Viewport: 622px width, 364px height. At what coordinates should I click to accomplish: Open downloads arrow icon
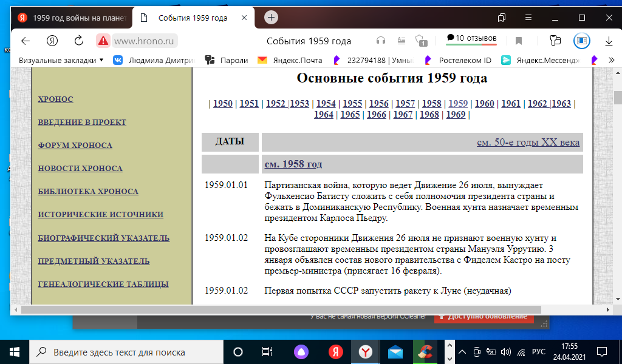609,41
